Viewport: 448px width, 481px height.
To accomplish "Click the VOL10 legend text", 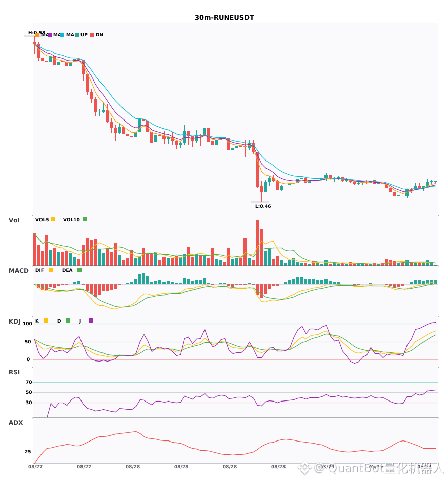I will coord(71,220).
